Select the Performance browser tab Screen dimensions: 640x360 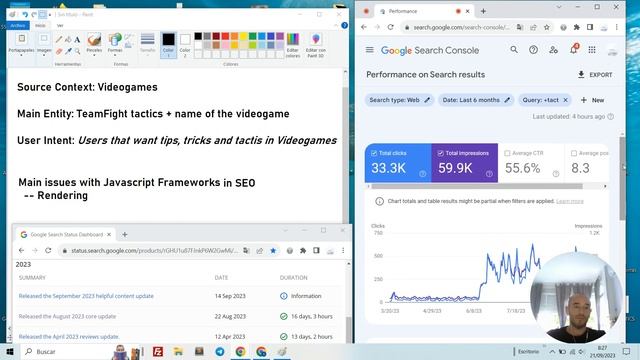[423, 11]
